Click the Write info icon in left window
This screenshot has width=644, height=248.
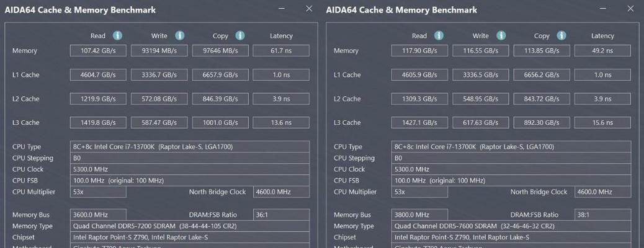click(179, 36)
